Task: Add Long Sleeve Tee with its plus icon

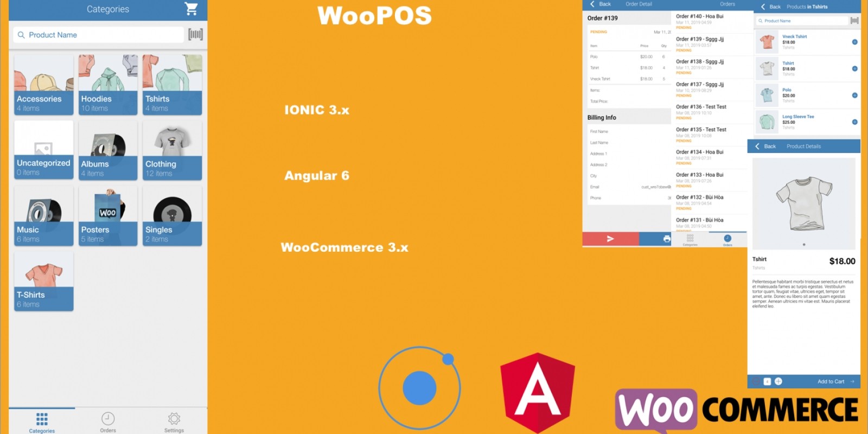Action: [854, 122]
